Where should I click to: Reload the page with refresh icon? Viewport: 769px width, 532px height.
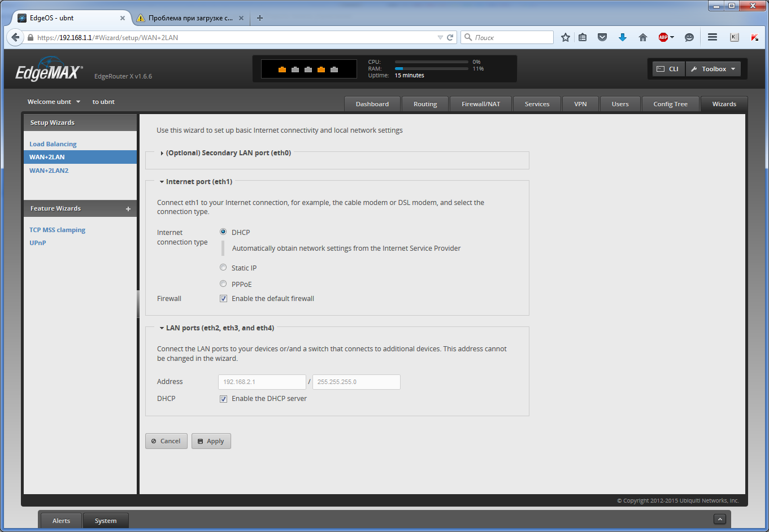[x=450, y=37]
